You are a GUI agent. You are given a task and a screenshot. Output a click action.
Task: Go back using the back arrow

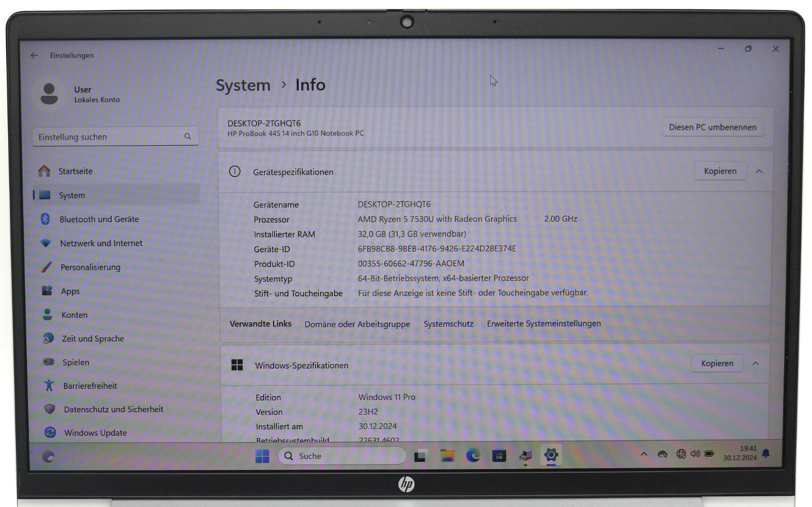pyautogui.click(x=34, y=55)
